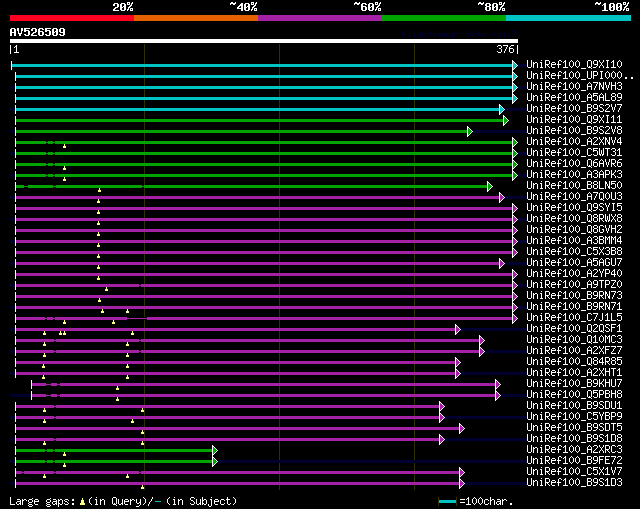Select the UniRef100_B9SDT5 label
The width and height of the screenshot is (640, 509).
[x=574, y=428]
